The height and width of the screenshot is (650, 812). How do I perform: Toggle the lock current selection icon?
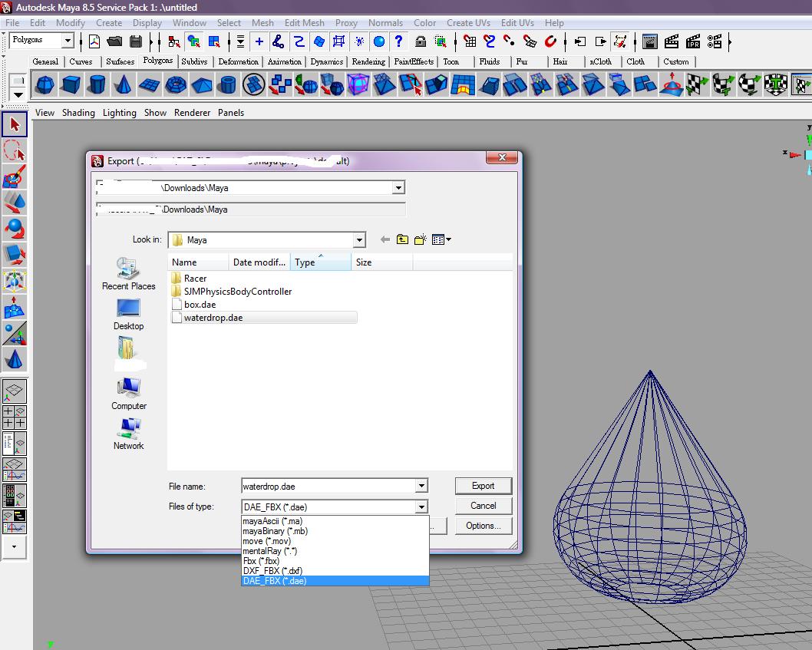[421, 41]
